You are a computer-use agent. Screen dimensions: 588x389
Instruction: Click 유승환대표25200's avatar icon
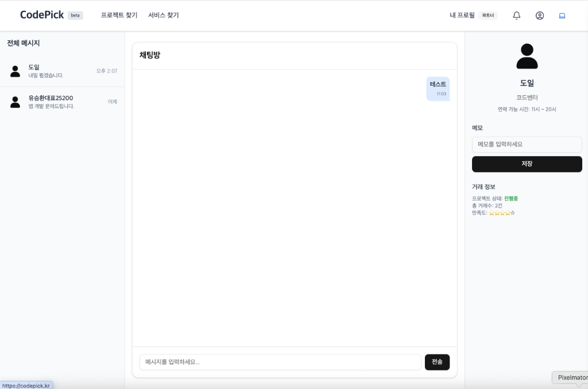click(15, 102)
